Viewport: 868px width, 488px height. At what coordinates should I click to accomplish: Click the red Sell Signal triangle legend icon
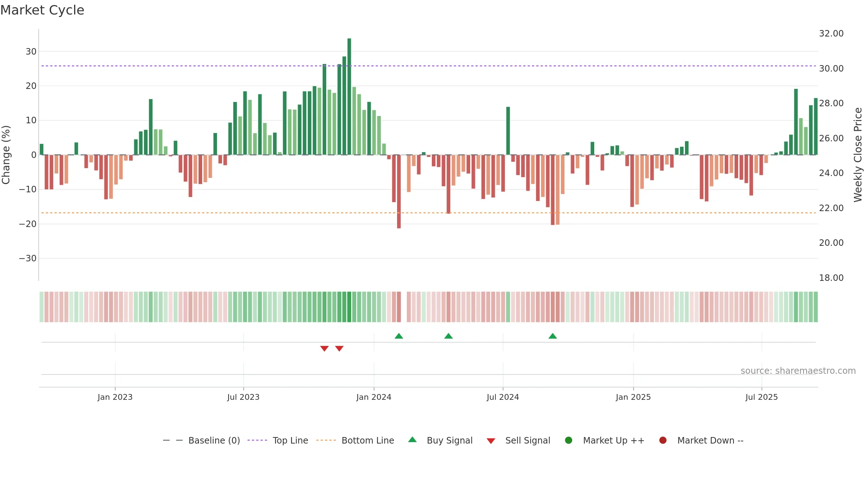(491, 441)
